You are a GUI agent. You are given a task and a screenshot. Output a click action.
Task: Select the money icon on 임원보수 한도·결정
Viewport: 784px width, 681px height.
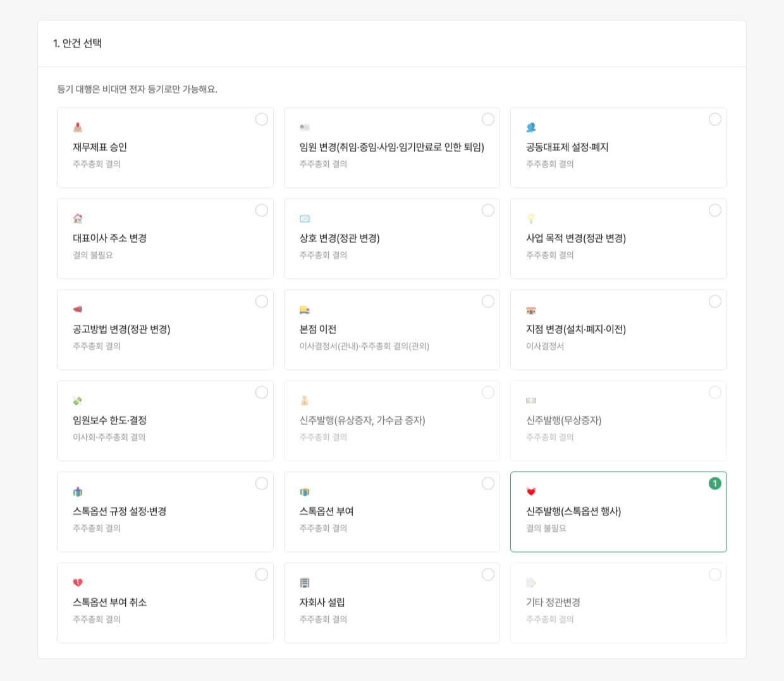pyautogui.click(x=77, y=400)
